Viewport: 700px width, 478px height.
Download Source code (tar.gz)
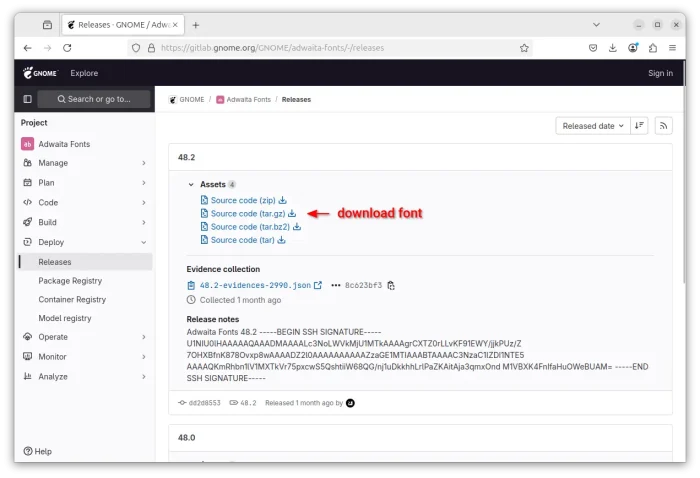248,213
